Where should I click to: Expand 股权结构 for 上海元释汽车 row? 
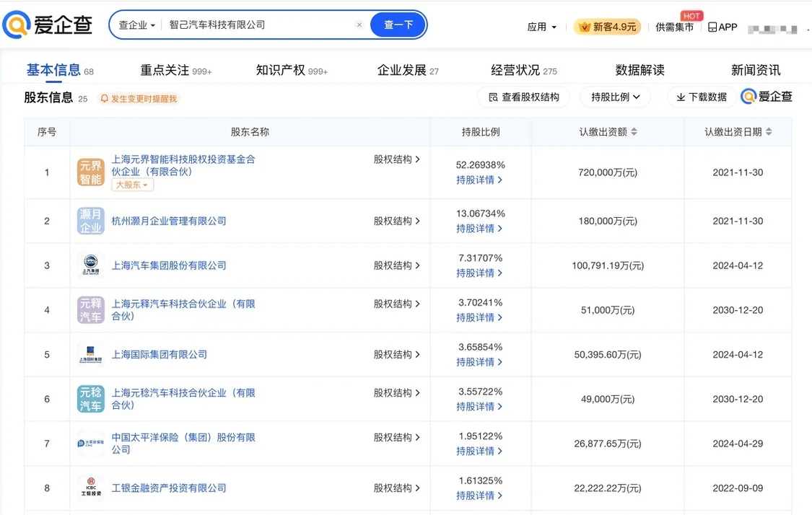coord(397,304)
